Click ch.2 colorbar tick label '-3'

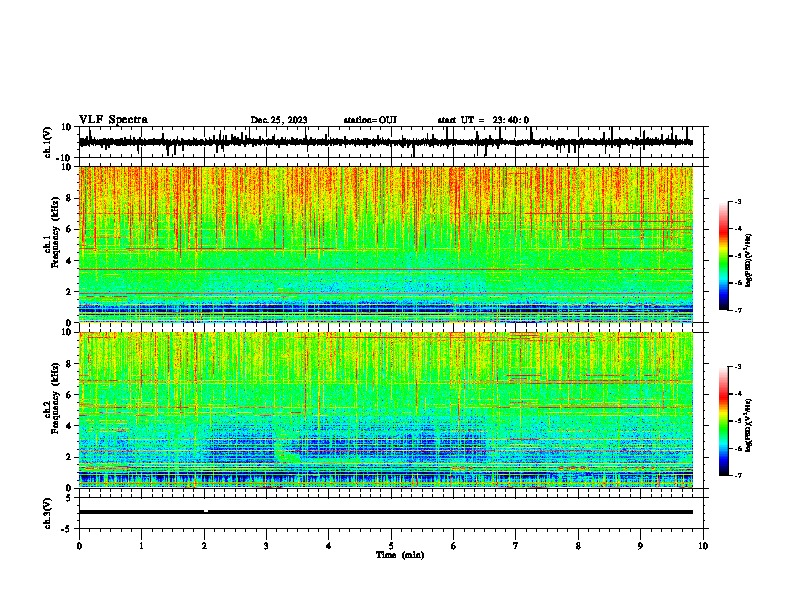coord(738,367)
